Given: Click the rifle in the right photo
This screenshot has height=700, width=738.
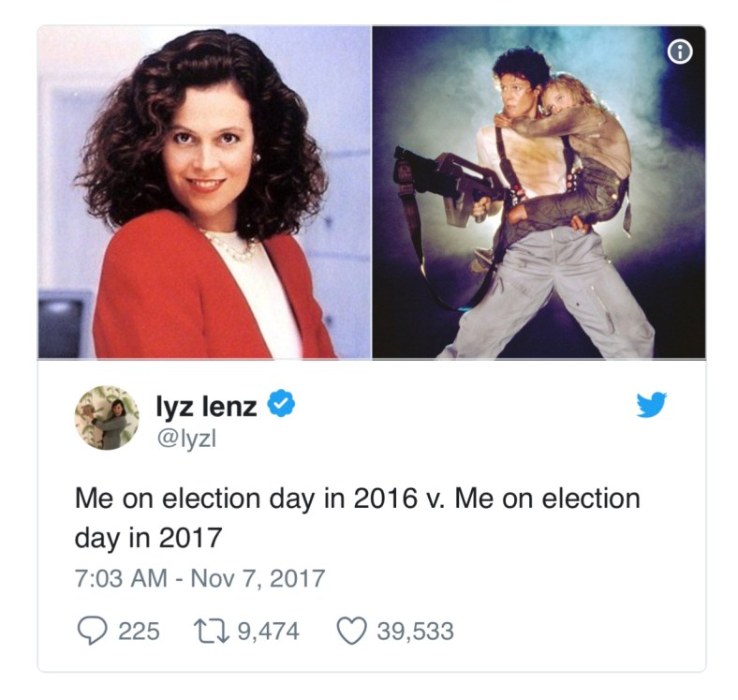Looking at the screenshot, I should point(450,183).
